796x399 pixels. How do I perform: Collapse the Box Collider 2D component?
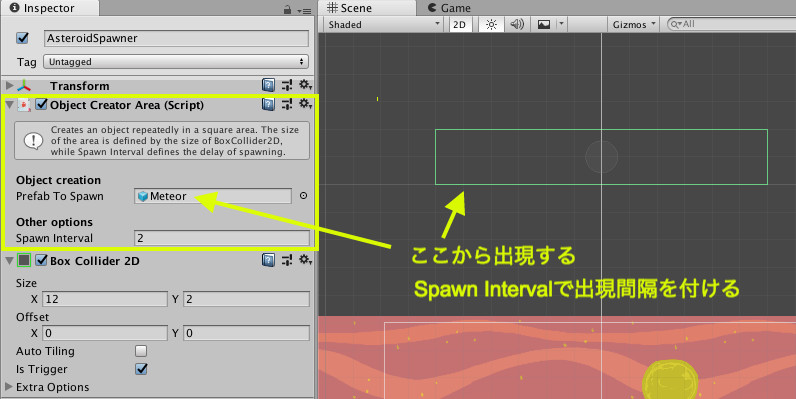[9, 260]
